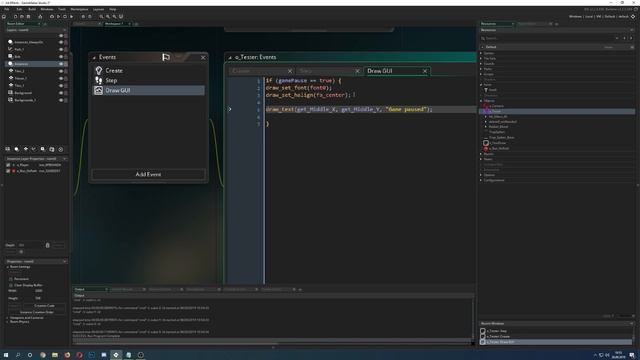Click the Creation Code button

click(44, 306)
